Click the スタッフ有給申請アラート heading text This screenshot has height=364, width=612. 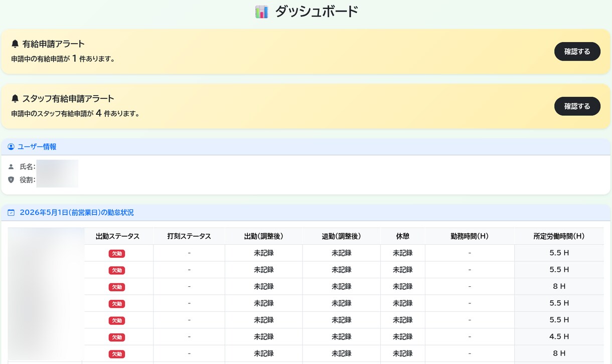[x=68, y=98]
